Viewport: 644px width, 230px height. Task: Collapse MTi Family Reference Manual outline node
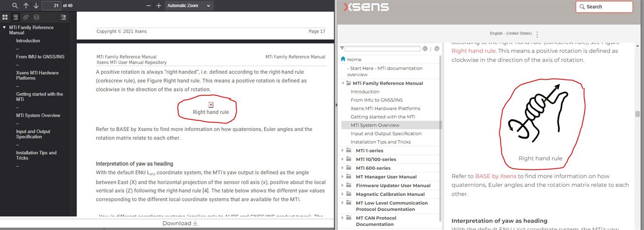[x=5, y=27]
